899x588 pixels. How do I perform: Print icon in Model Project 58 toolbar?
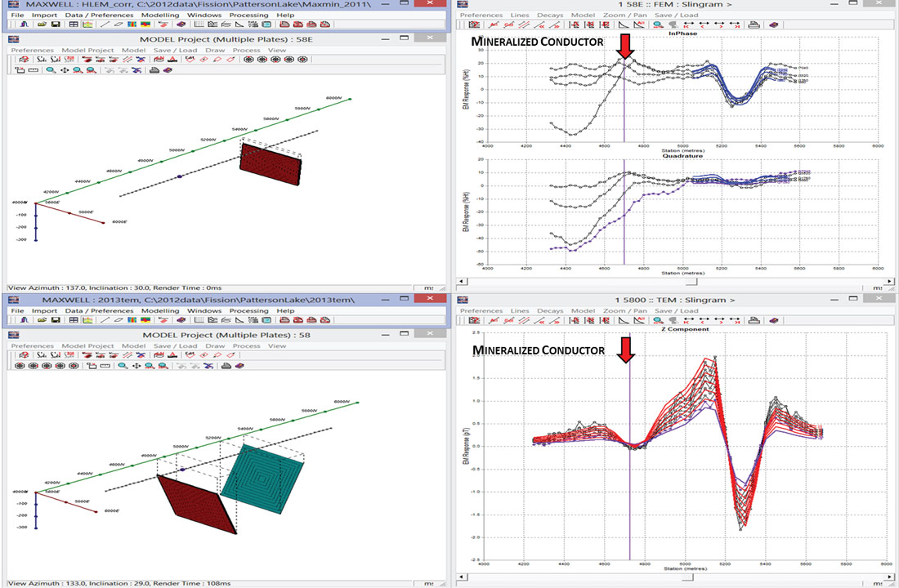click(226, 365)
